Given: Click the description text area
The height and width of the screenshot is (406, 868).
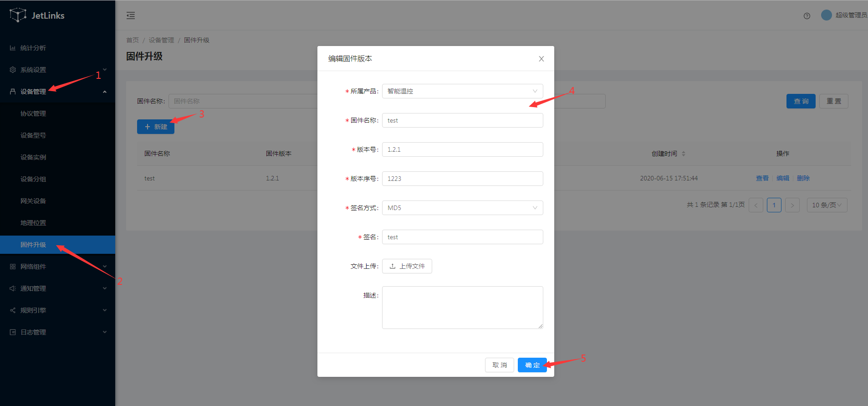Looking at the screenshot, I should (462, 307).
